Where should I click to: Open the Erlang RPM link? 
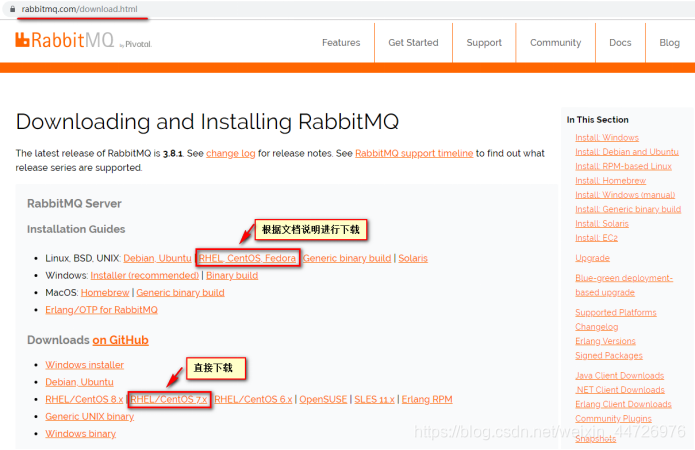tap(427, 399)
